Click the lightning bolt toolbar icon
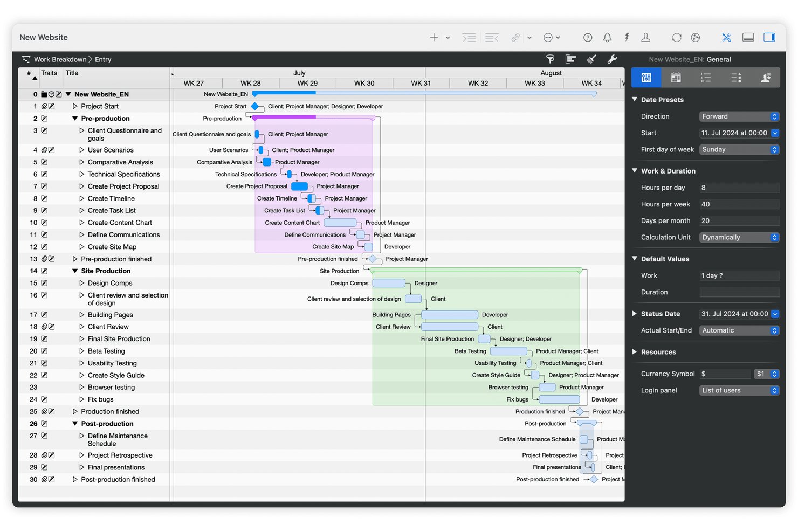 (627, 37)
